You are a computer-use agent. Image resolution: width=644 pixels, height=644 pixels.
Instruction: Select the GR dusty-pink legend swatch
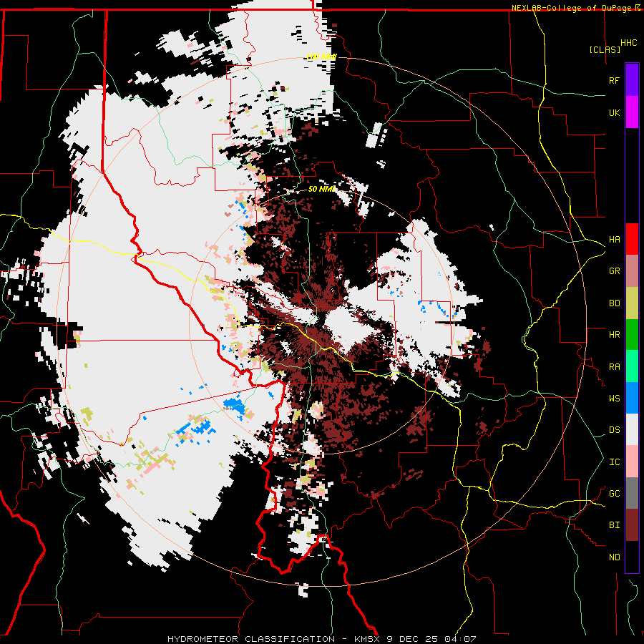click(x=632, y=271)
